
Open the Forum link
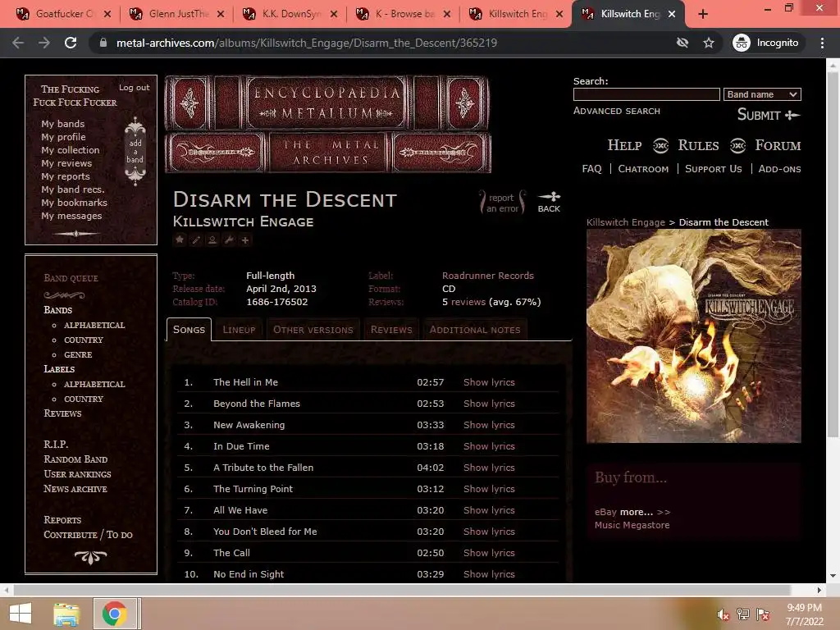pos(778,145)
